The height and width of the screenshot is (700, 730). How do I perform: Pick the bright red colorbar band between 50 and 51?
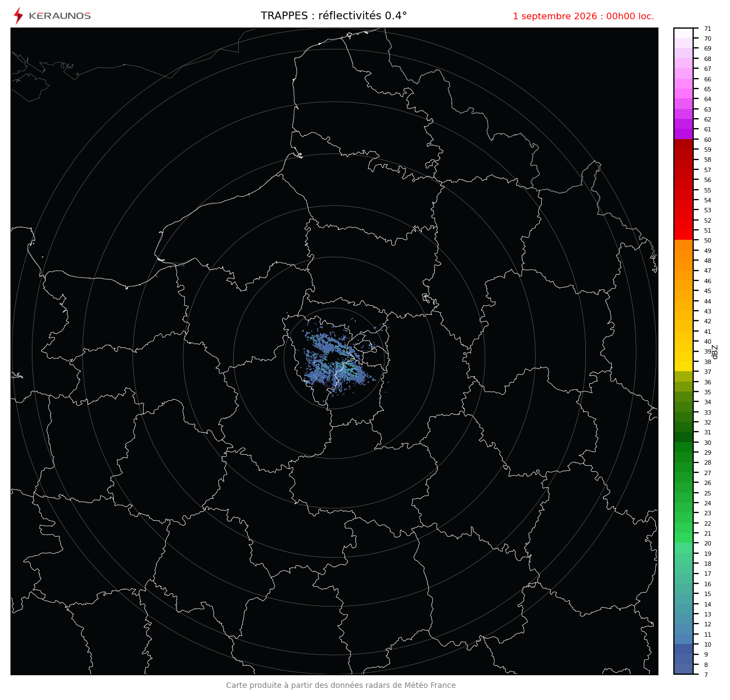point(683,235)
